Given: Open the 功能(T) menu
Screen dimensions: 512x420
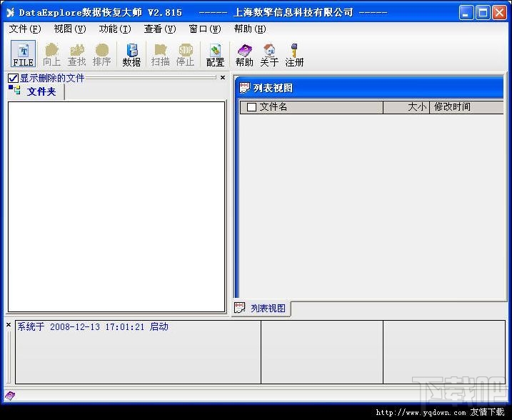Looking at the screenshot, I should pyautogui.click(x=115, y=29).
